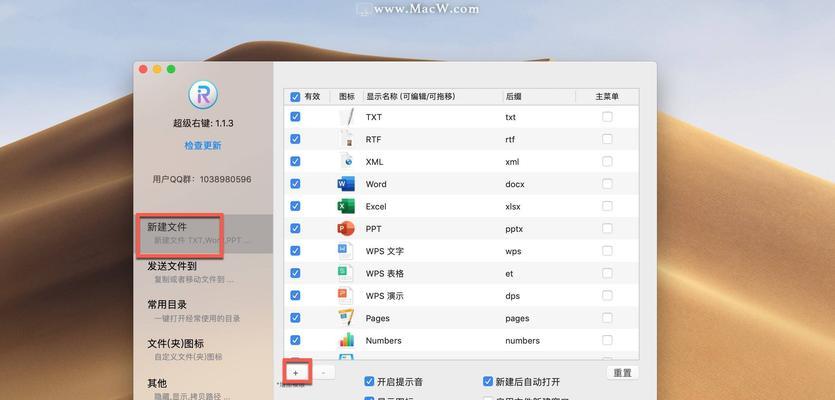The image size is (835, 400).
Task: Enable 主菜单 checkbox for WPS 表格
Action: [607, 273]
